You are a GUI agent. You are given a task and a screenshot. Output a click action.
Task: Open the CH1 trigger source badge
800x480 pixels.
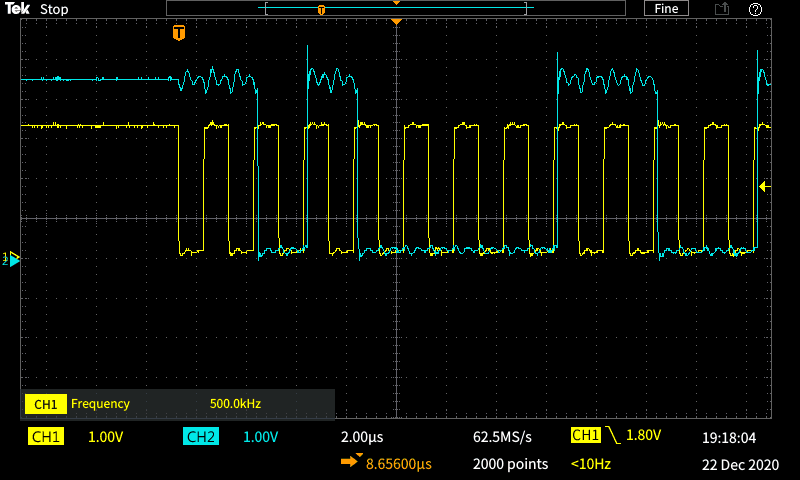click(585, 436)
